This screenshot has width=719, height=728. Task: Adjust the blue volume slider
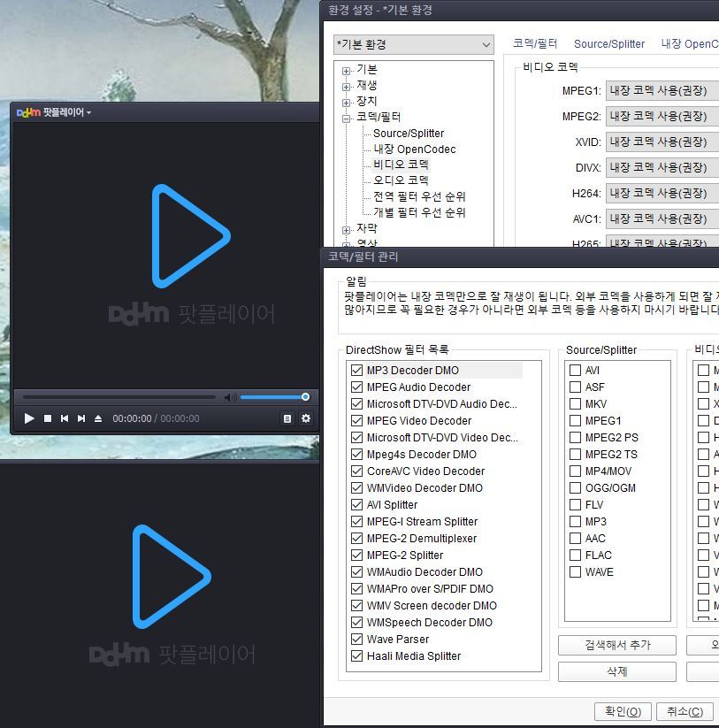point(274,397)
